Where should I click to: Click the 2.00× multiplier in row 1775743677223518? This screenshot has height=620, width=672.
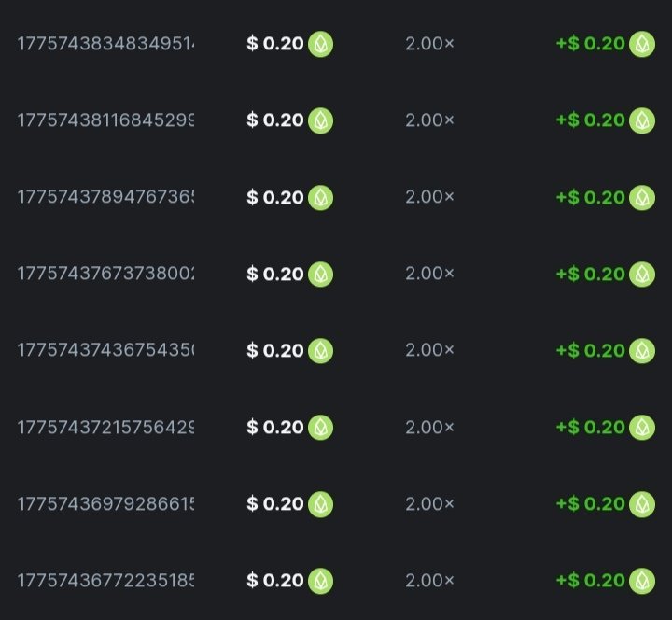pyautogui.click(x=429, y=580)
